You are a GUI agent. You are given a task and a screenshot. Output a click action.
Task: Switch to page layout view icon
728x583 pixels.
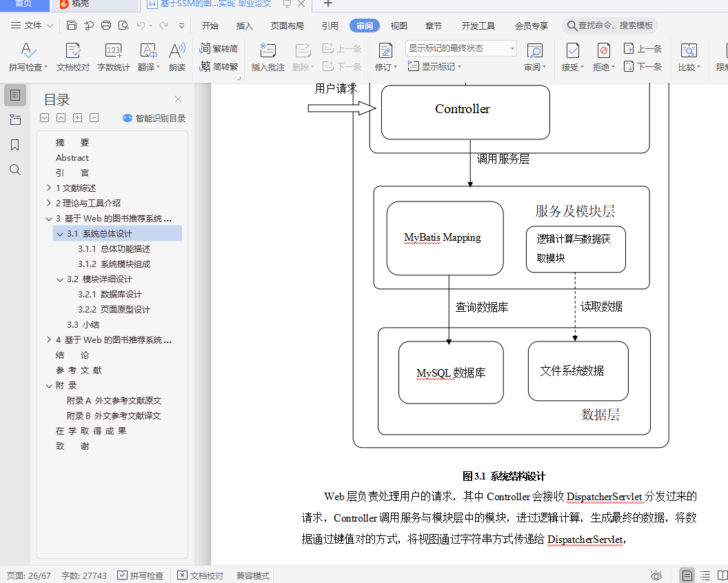click(x=687, y=575)
